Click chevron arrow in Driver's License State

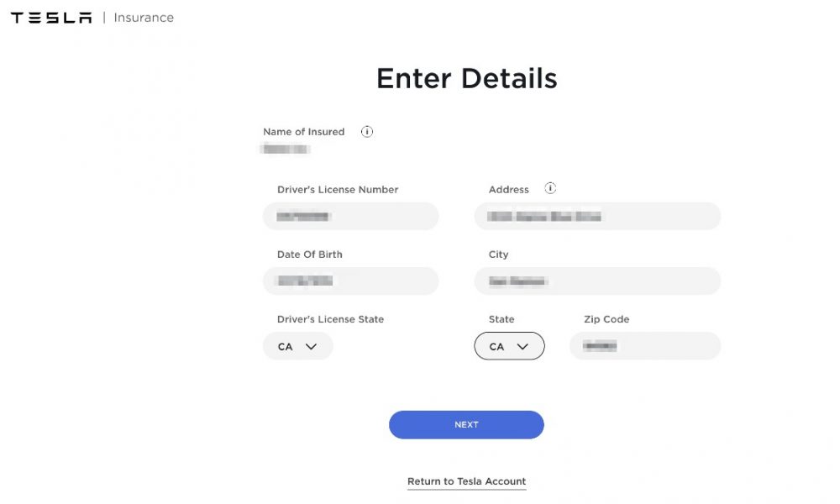[x=311, y=347]
